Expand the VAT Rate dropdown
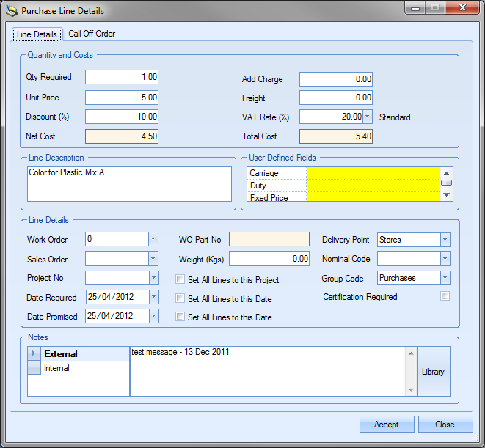The image size is (485, 448). 368,117
